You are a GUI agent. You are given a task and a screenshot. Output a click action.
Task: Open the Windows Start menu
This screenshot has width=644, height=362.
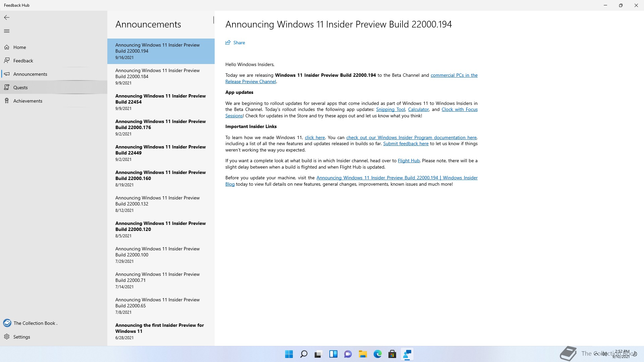click(x=289, y=354)
